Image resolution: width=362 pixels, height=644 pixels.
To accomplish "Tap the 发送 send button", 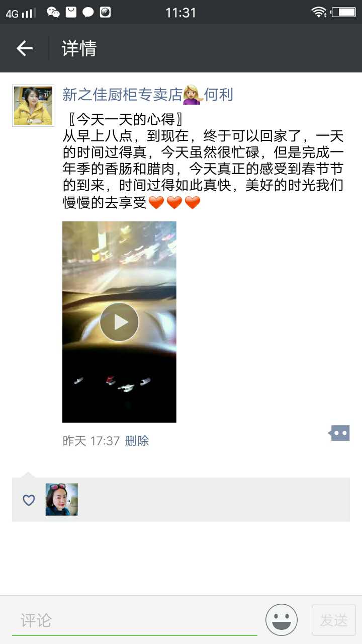I will coord(334,620).
